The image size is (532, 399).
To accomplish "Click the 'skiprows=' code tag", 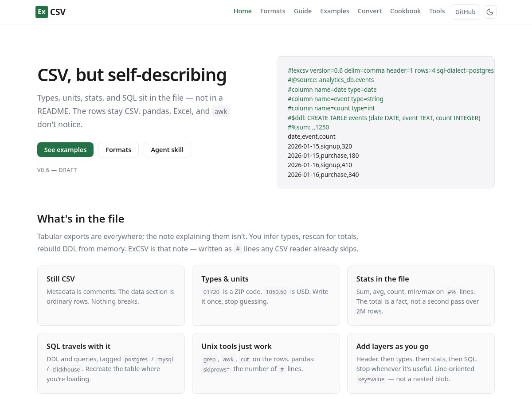I will tap(217, 369).
